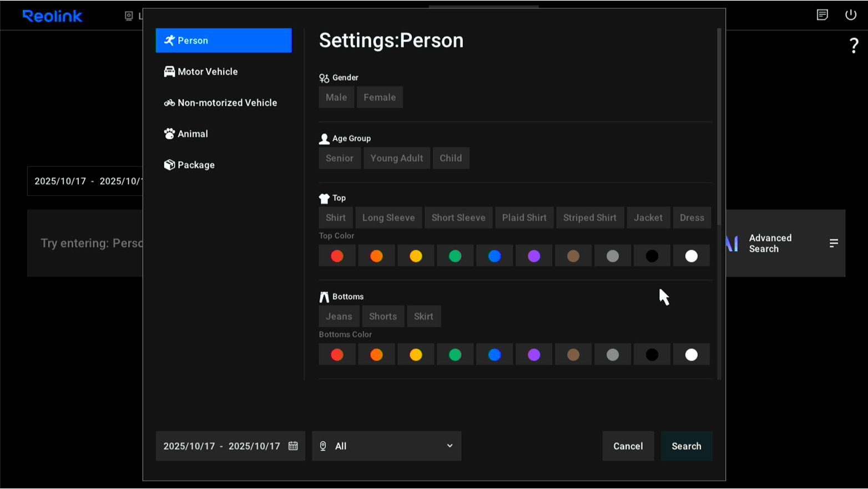Open the date range picker in dialog
This screenshot has width=868, height=489.
(222, 446)
